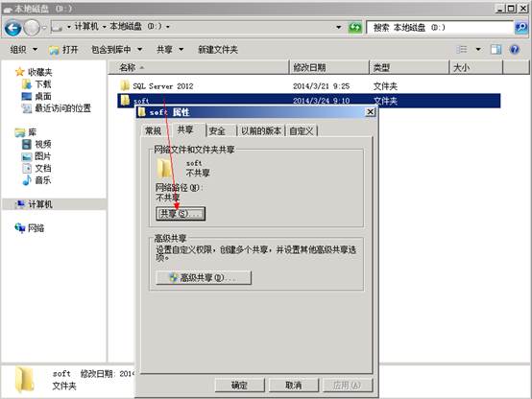Click the SQL Server 2012 folder icon

(125, 85)
